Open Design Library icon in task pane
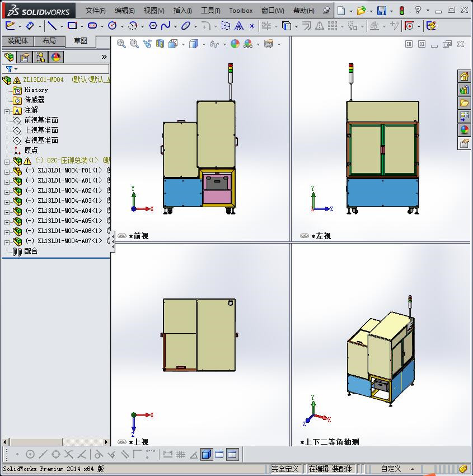Viewport: 473px width, 476px height. pyautogui.click(x=464, y=90)
